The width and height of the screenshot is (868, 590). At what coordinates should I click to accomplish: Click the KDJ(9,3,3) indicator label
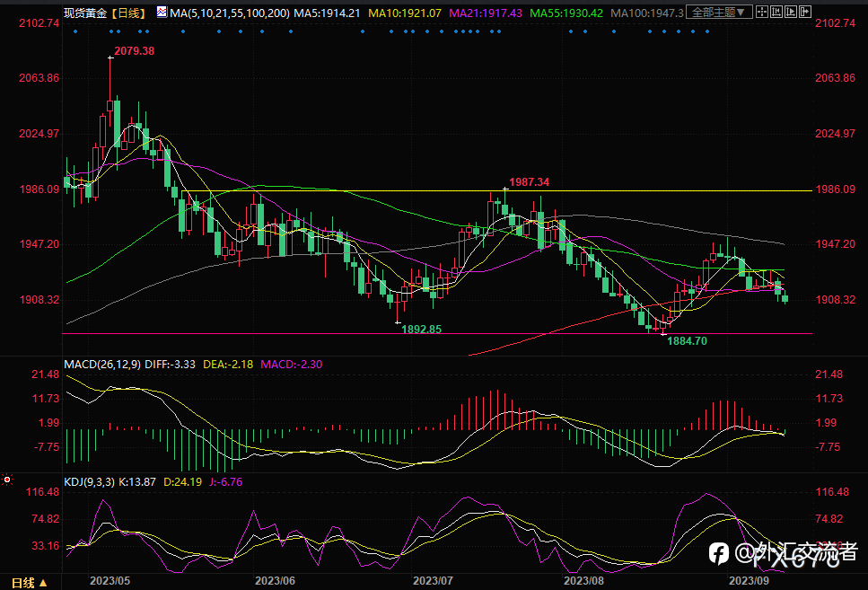89,482
